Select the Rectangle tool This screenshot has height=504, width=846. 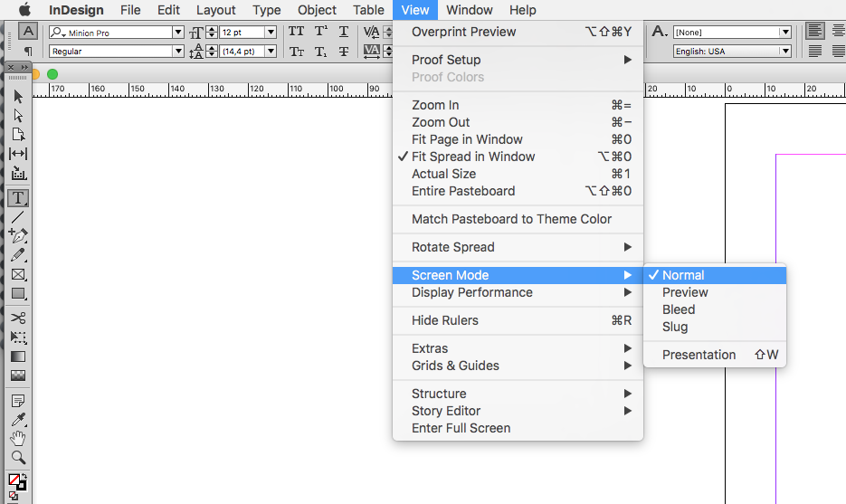coord(18,293)
